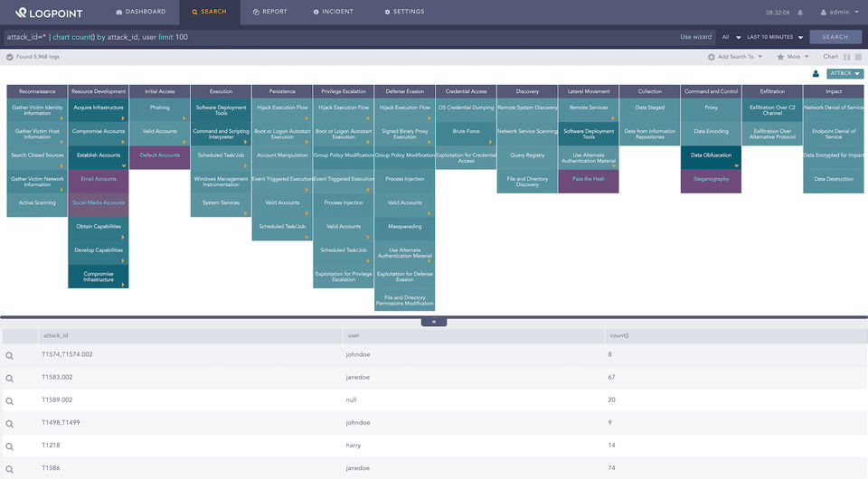Click the user filter icon beside ATT&CK
The width and height of the screenshot is (868, 479).
(816, 73)
